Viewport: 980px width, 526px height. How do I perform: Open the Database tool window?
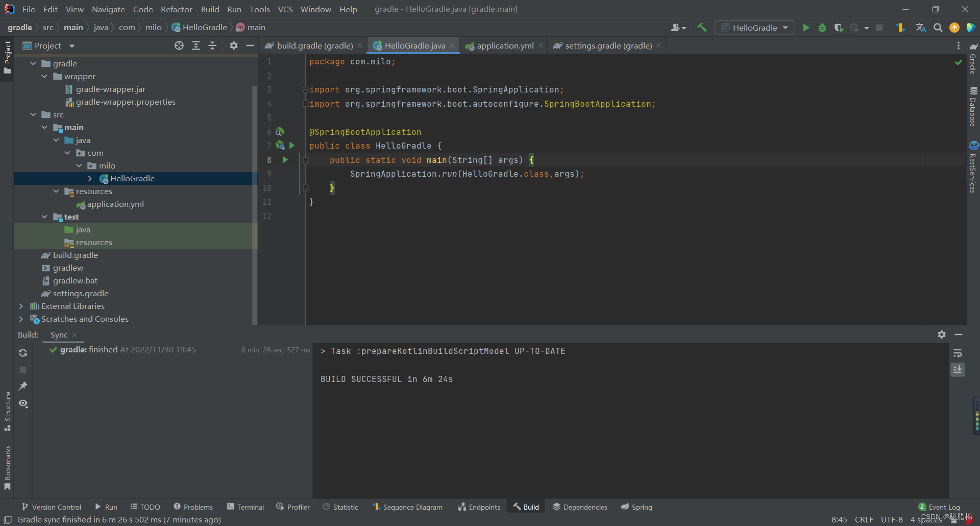(x=974, y=105)
